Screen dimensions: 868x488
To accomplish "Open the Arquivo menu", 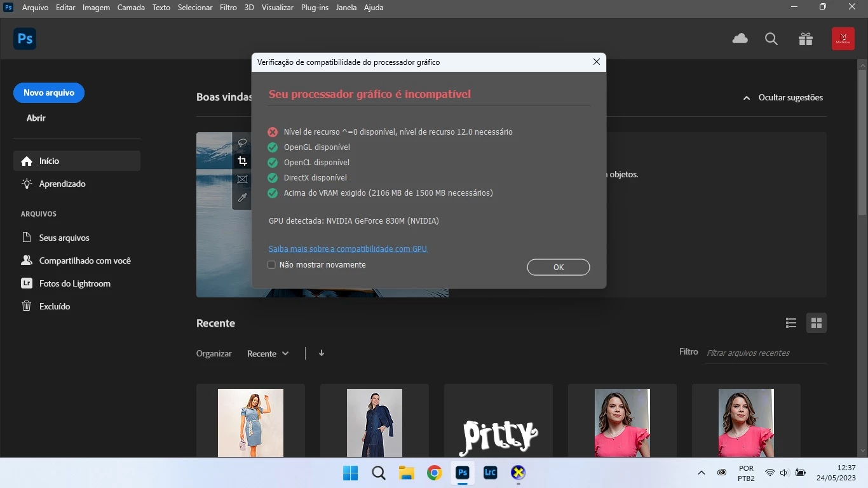I will coord(35,8).
